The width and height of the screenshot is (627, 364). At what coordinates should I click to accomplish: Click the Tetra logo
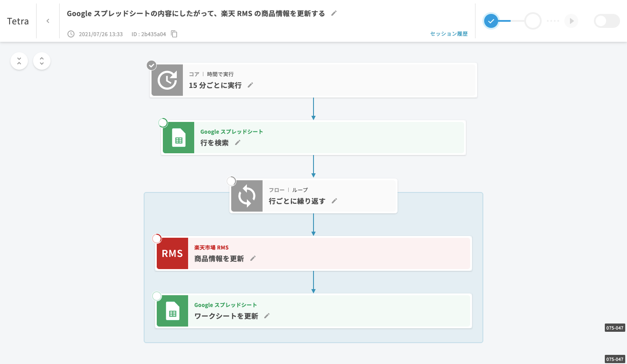[18, 21]
